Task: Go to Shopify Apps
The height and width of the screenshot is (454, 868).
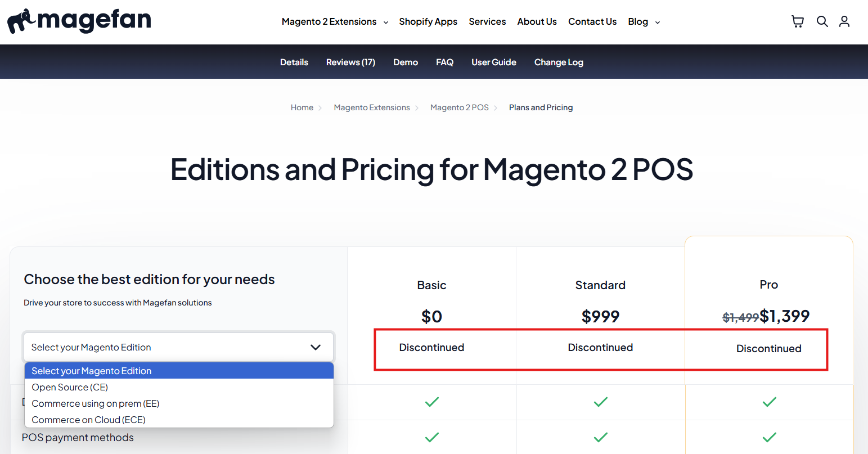Action: pyautogui.click(x=428, y=21)
